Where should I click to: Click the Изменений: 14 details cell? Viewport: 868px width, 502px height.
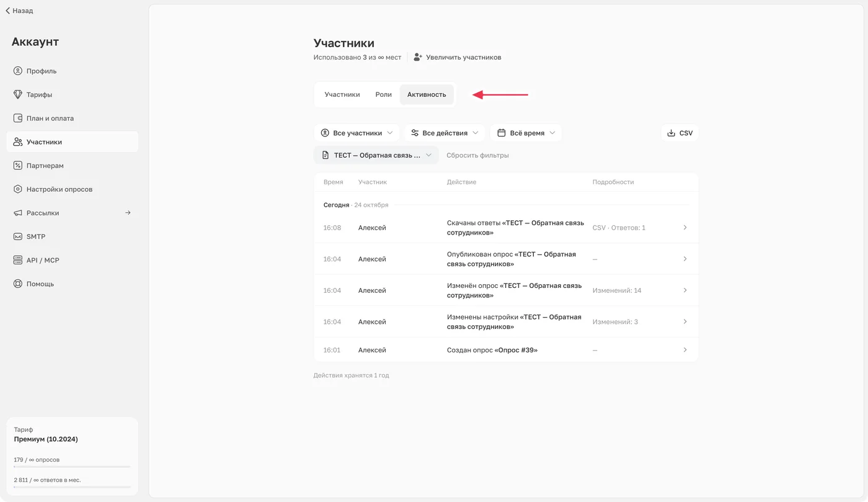(x=617, y=290)
